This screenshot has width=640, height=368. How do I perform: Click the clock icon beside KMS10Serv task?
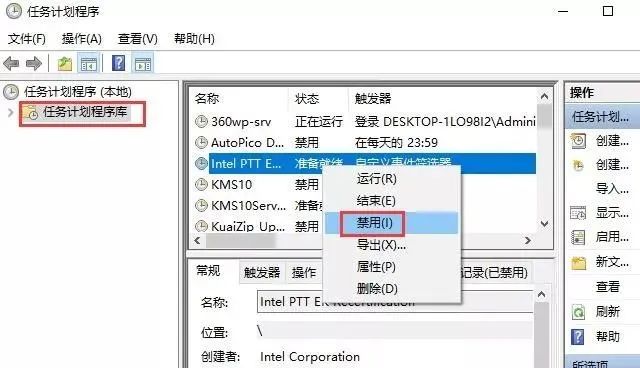pyautogui.click(x=201, y=205)
